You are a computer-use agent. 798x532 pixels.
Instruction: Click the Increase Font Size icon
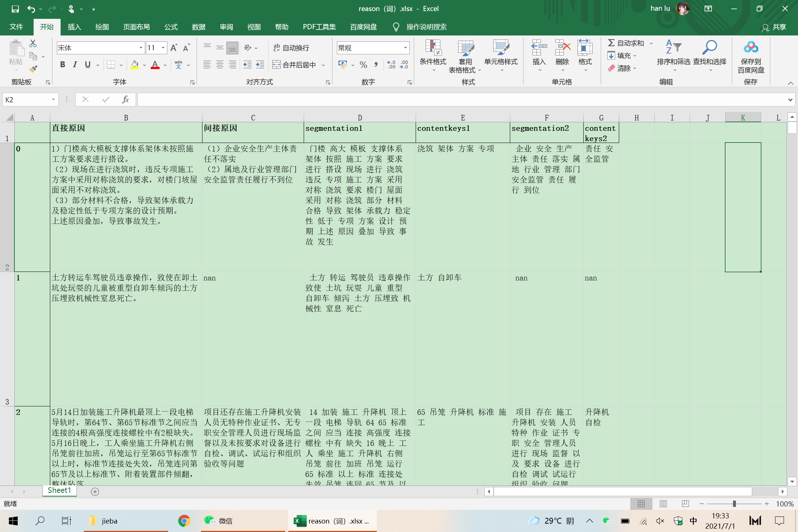click(x=174, y=48)
